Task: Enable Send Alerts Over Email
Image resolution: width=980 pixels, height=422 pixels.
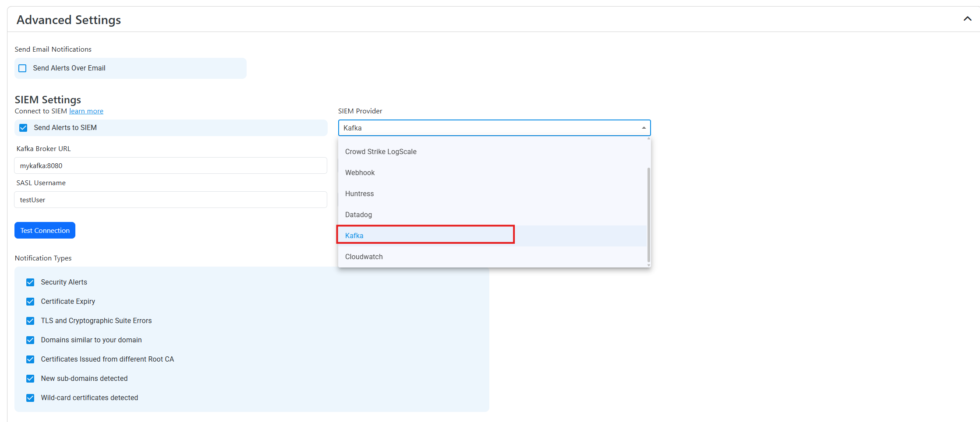Action: tap(22, 68)
